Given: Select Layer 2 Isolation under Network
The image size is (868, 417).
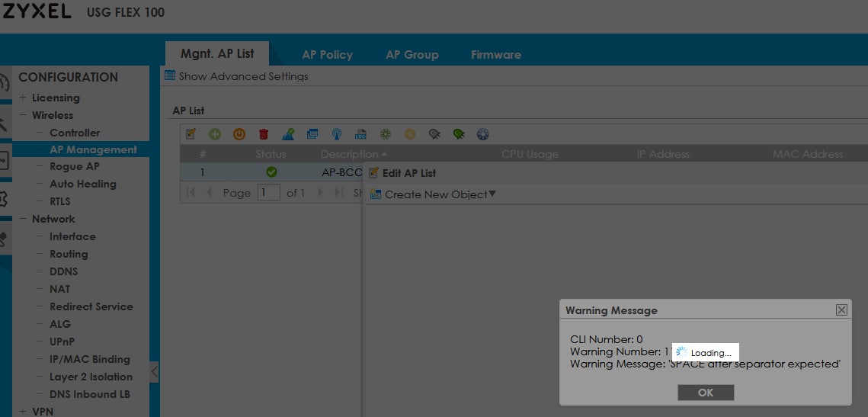Looking at the screenshot, I should click(91, 377).
